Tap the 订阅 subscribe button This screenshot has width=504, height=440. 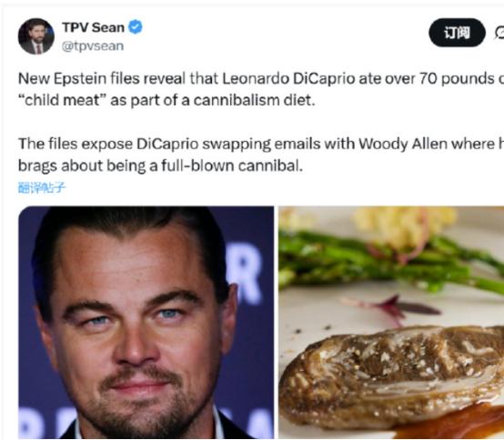[x=457, y=33]
